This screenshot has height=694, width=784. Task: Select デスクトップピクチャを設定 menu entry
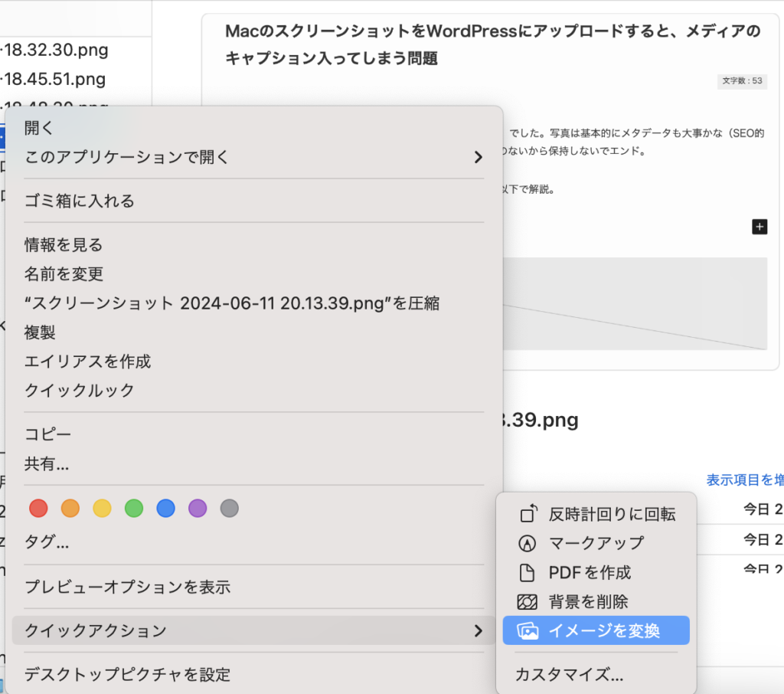point(127,675)
